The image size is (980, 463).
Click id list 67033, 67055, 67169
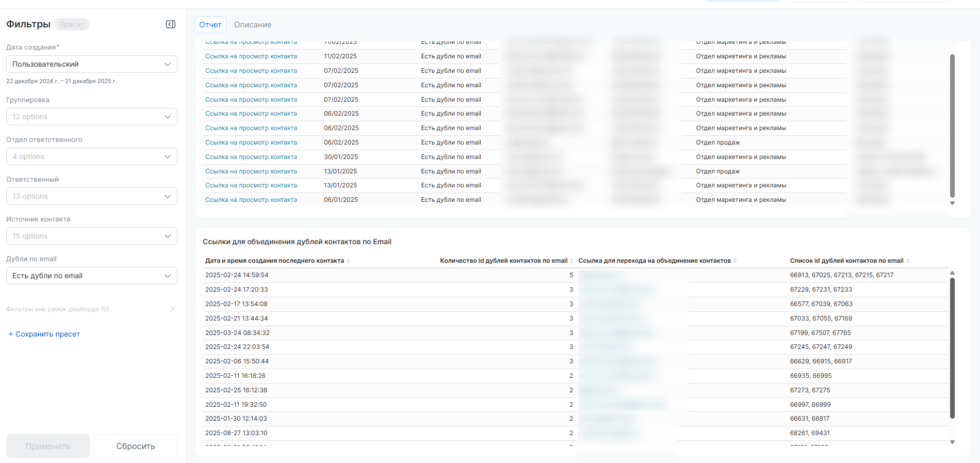(x=821, y=318)
